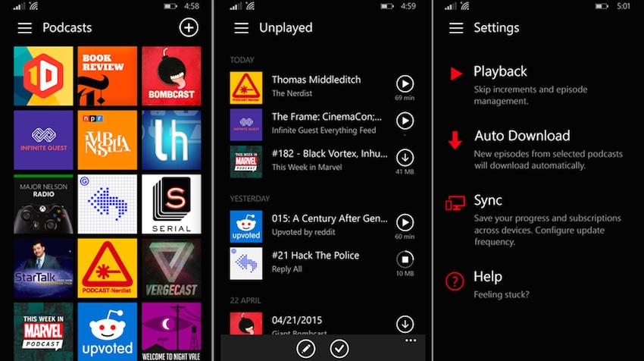Open the Podcast Nerdist grid tile
Viewport: 644px width, 361px height.
107,268
